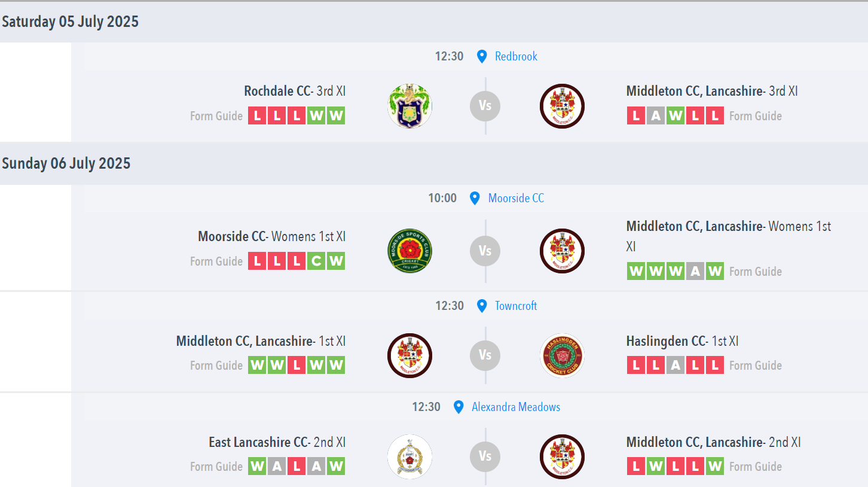Click the East Lancashire CC crest
This screenshot has width=868, height=487.
(x=409, y=456)
